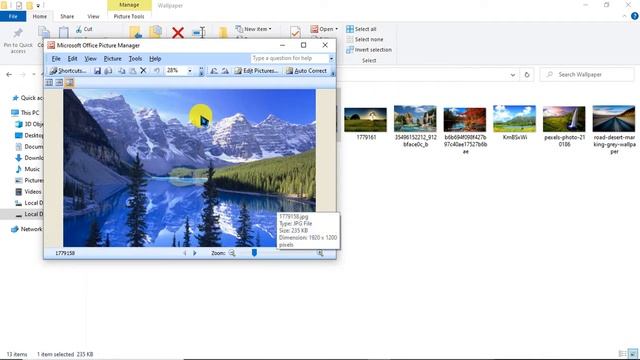This screenshot has width=640, height=360.
Task: Open the Picture Tools tab
Action: [129, 16]
